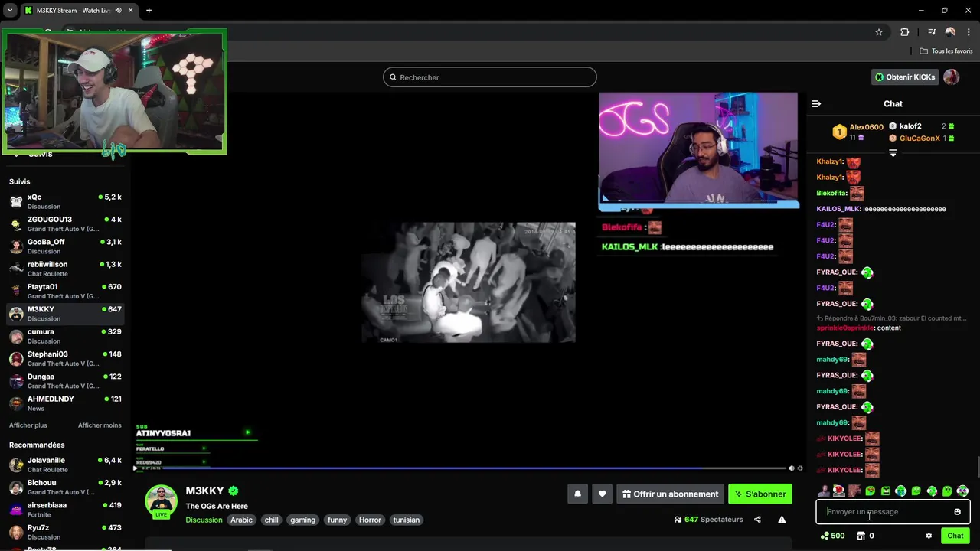Collapse the chat panel with arrow icon
The height and width of the screenshot is (551, 980).
pos(816,103)
